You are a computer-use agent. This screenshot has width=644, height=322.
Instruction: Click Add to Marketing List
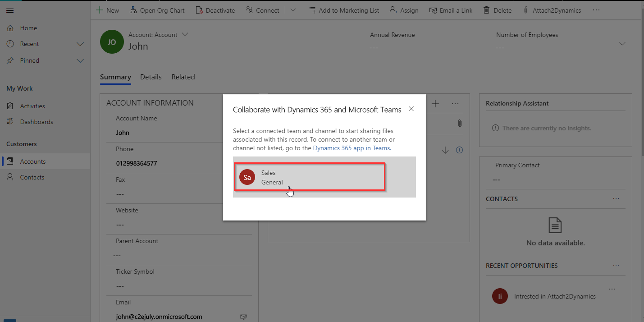[344, 10]
